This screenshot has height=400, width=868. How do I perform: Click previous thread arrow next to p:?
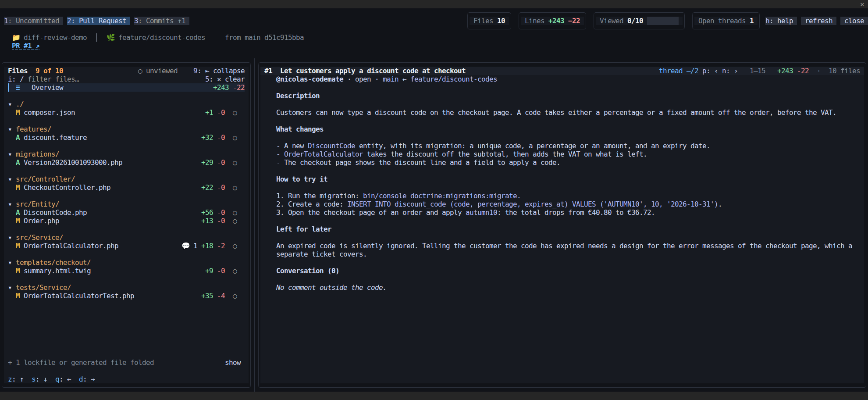(716, 71)
